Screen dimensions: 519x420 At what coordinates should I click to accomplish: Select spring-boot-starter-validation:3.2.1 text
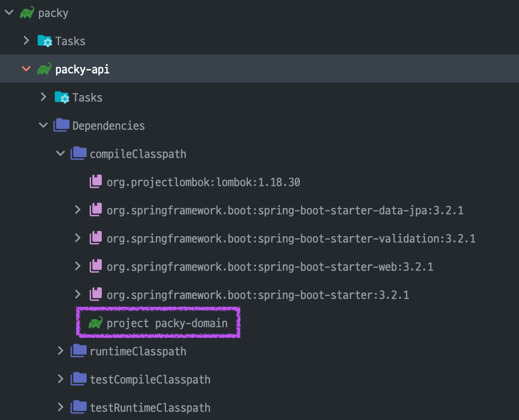pos(367,238)
